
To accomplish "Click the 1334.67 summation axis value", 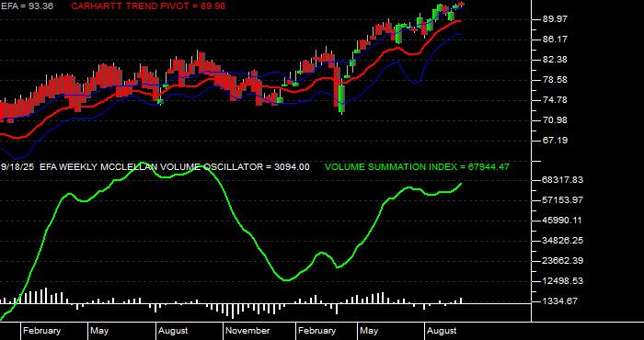I will click(x=560, y=301).
